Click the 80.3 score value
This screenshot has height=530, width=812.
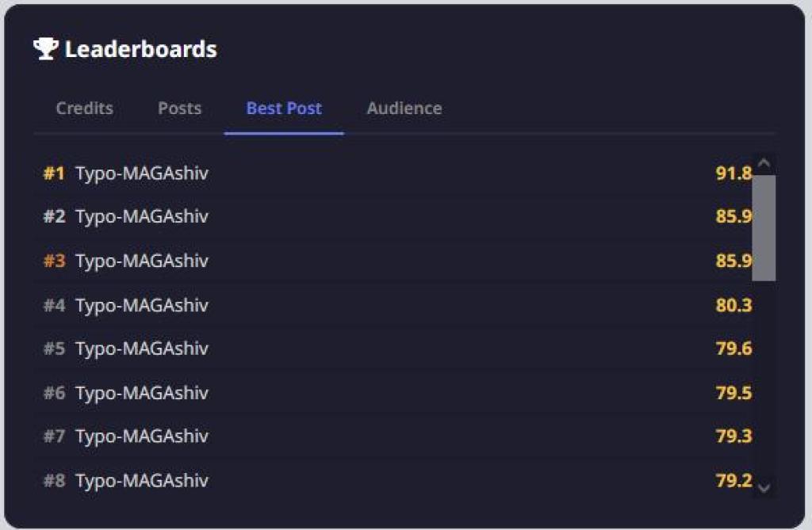733,305
